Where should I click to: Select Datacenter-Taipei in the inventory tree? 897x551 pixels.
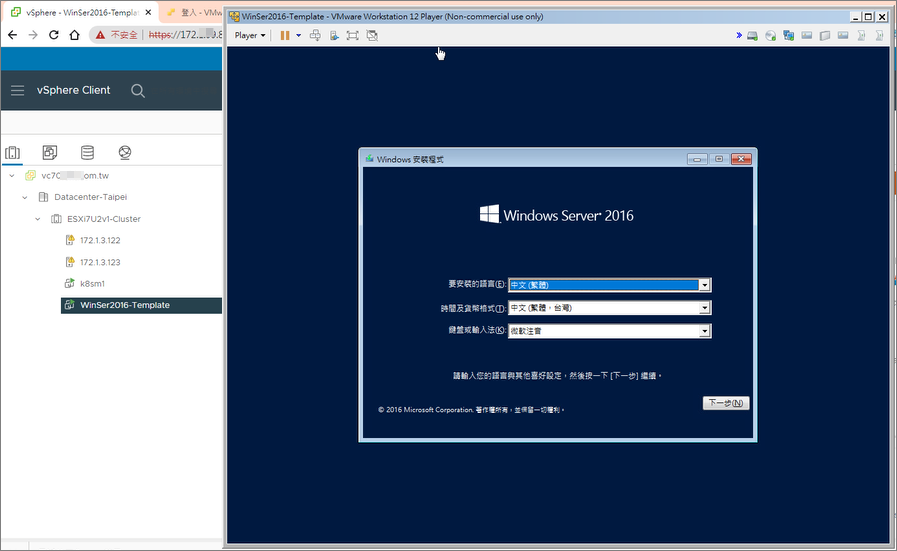(90, 197)
